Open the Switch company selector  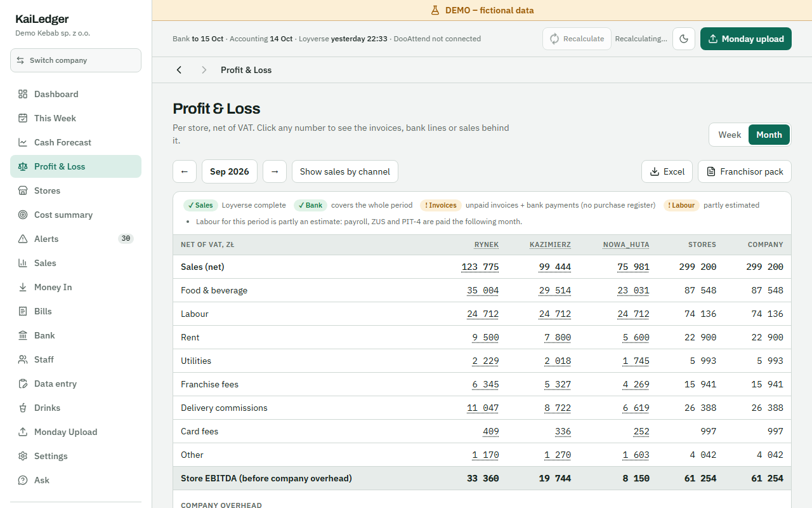click(x=75, y=60)
